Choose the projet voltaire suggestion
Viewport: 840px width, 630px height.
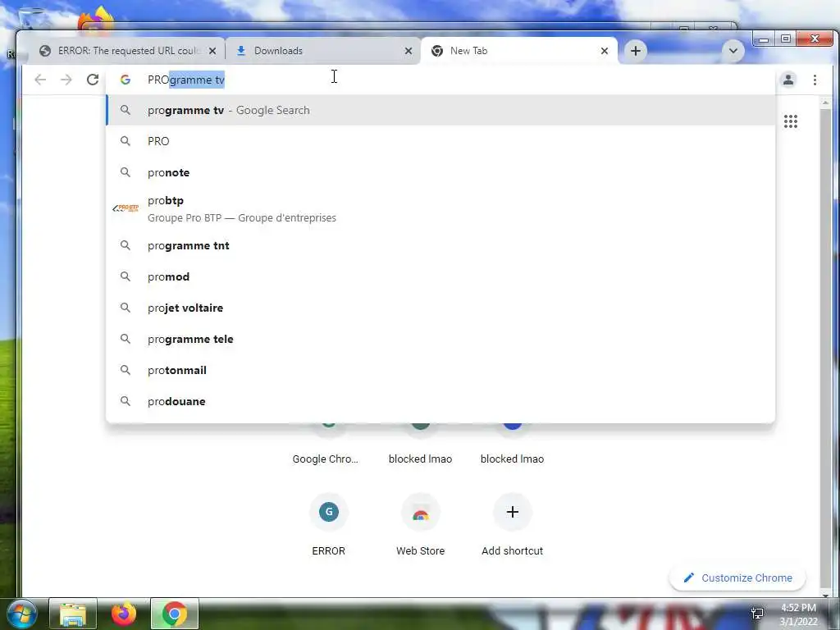point(441,308)
